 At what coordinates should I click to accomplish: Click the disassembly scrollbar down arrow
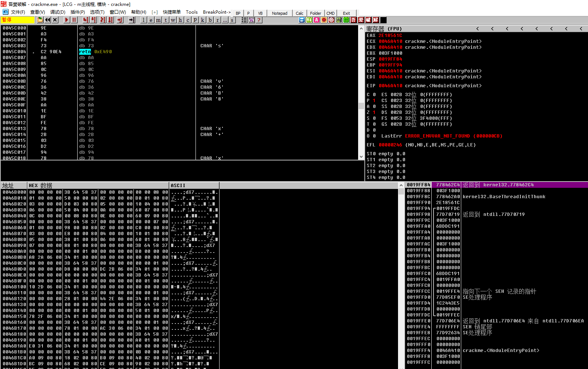(361, 157)
